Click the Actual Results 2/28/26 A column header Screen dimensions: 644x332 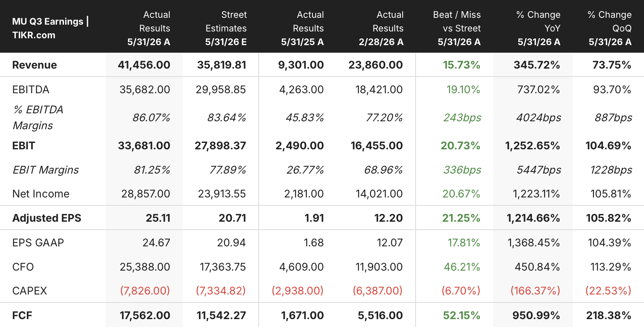(x=381, y=28)
